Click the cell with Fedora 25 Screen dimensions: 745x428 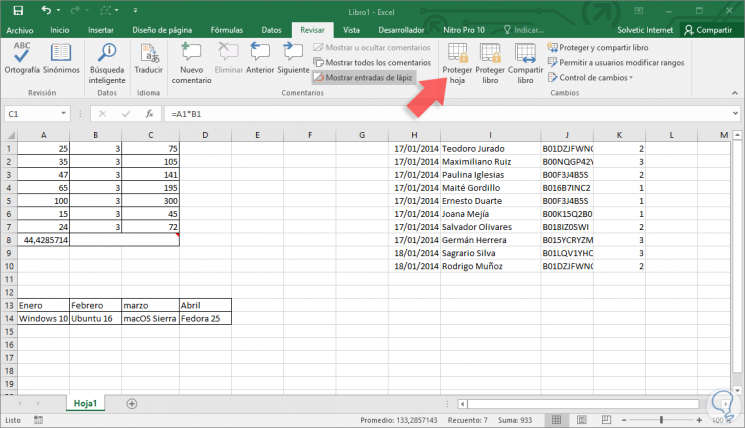pyautogui.click(x=205, y=318)
